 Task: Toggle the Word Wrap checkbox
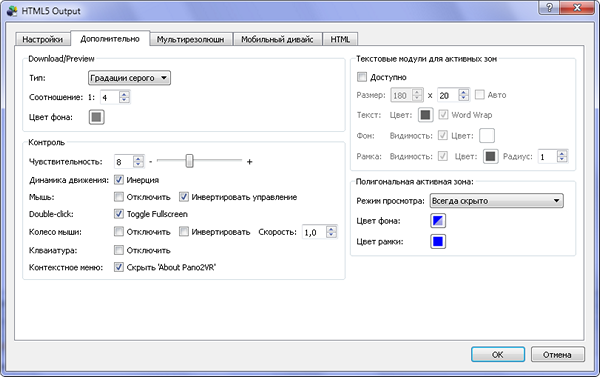point(443,114)
